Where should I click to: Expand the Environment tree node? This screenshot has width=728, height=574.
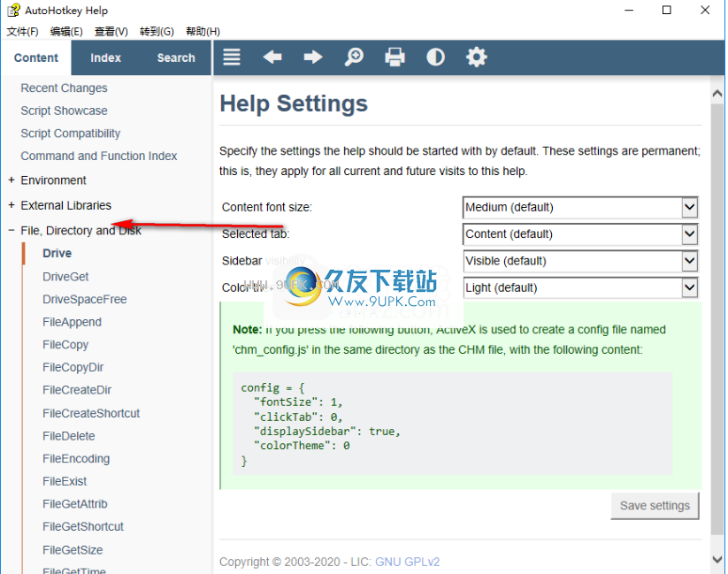(x=11, y=180)
